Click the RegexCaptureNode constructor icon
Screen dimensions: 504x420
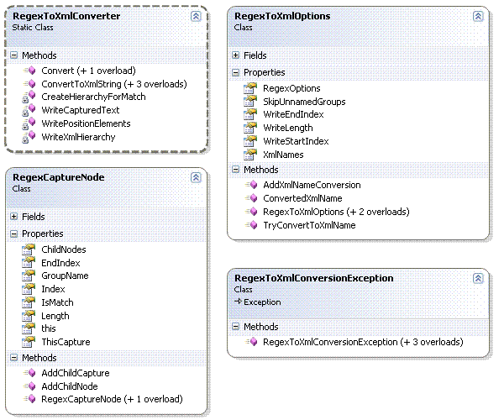pos(30,399)
